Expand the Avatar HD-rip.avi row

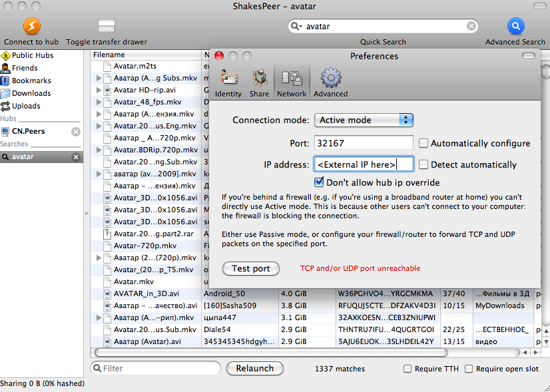tap(99, 90)
